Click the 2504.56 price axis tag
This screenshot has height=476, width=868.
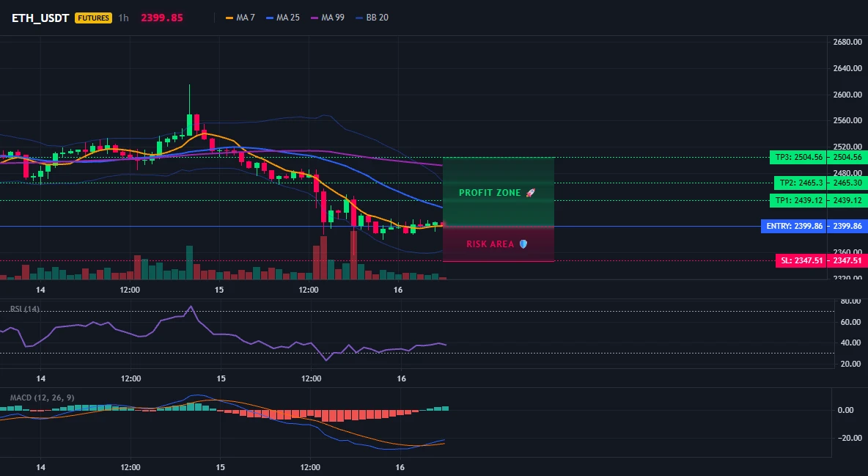pyautogui.click(x=847, y=158)
